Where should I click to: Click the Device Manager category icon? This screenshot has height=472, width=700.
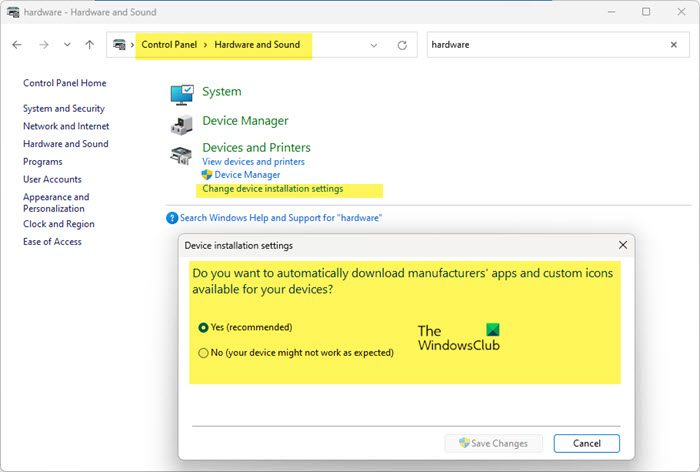(x=182, y=122)
